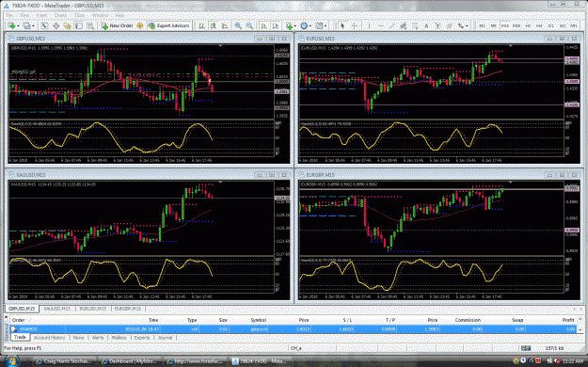Open the File menu
Image resolution: width=588 pixels, height=367 pixels.
(9, 15)
